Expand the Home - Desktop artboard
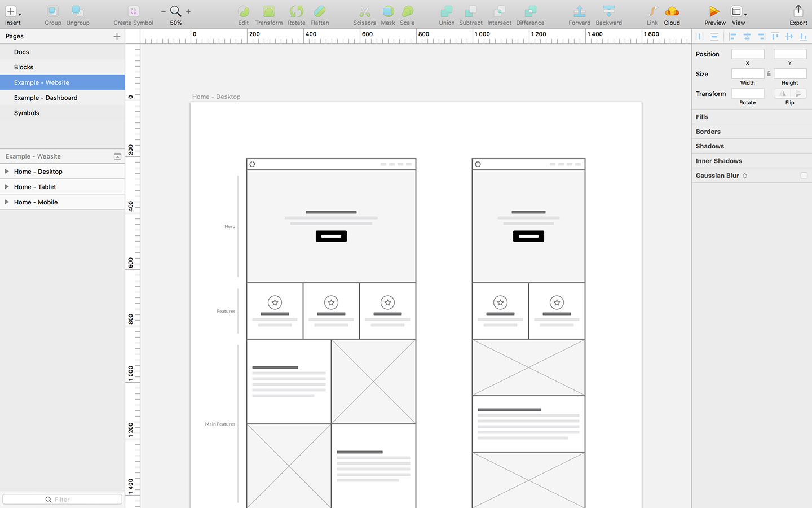Viewport: 812px width, 508px height. click(x=7, y=171)
